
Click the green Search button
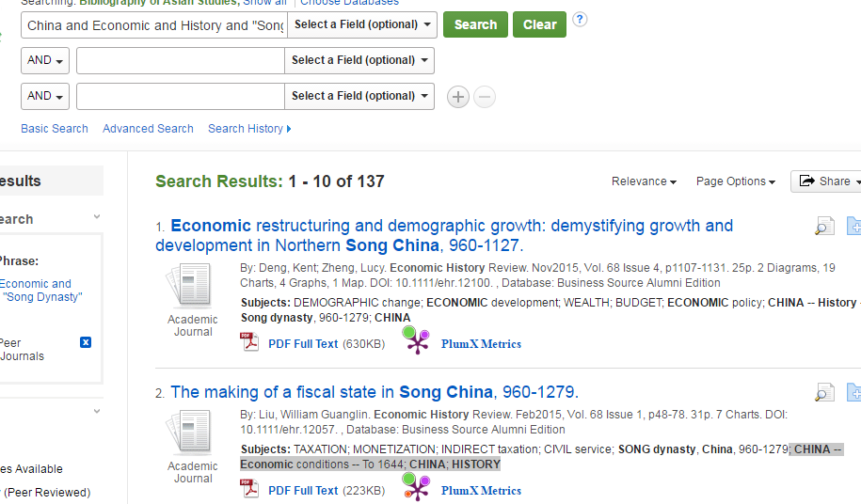[x=475, y=24]
